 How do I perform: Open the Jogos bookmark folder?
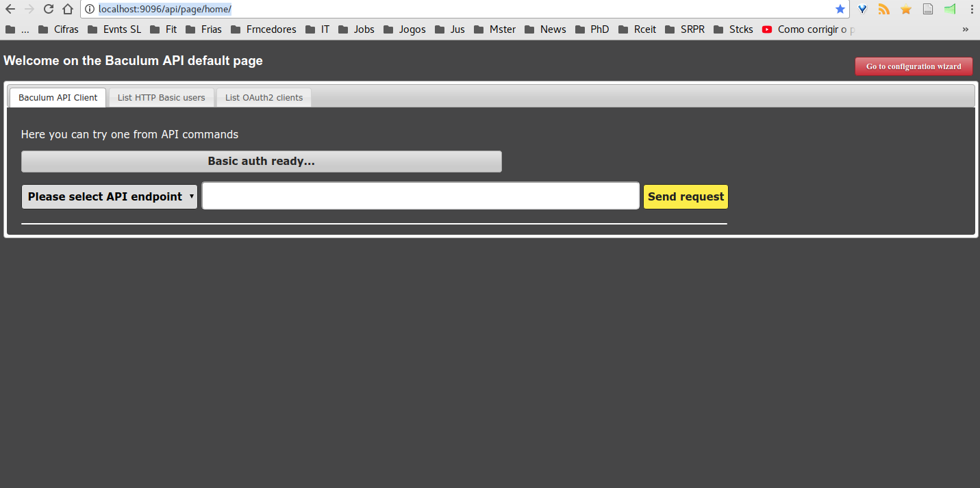[405, 29]
